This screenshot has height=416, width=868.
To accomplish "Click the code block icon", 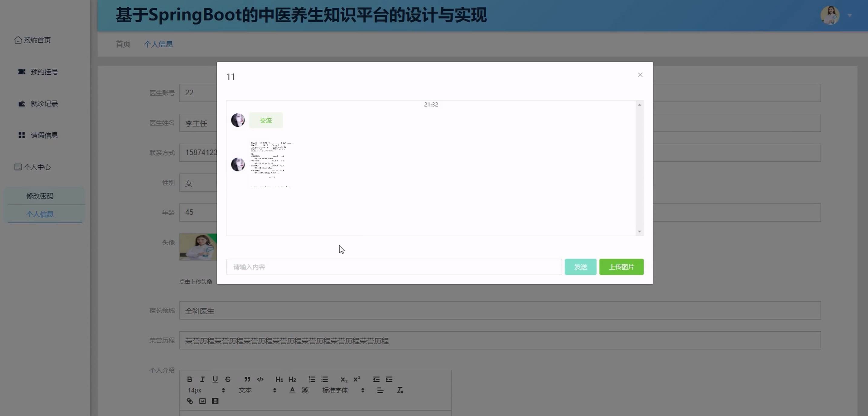I will pos(260,379).
